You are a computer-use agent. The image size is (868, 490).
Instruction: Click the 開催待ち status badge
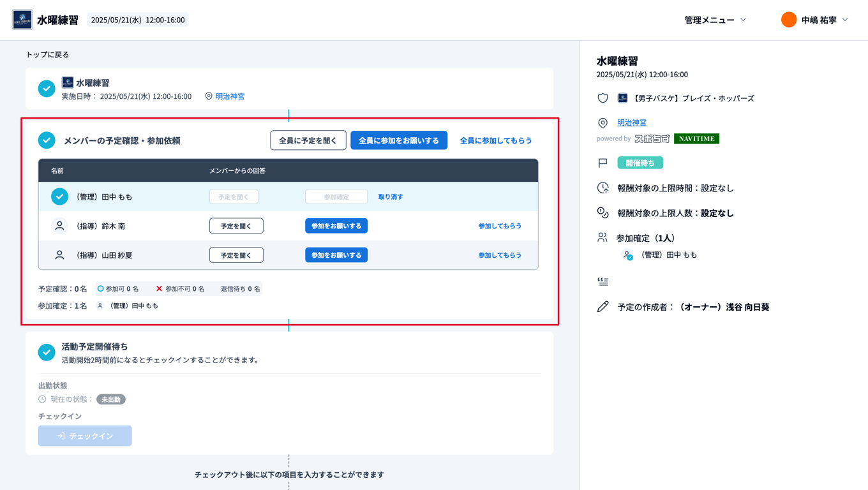coord(640,163)
